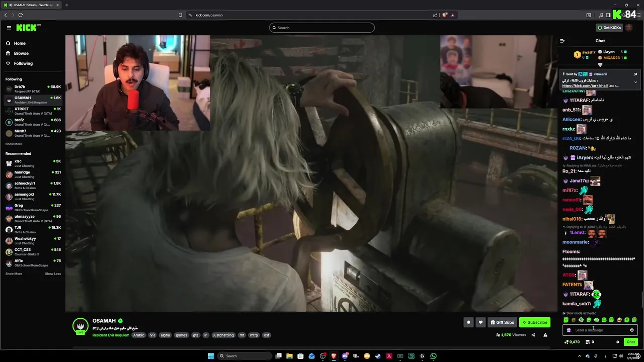
Task: Click the heart follow icon under the stream
Action: pos(480,322)
